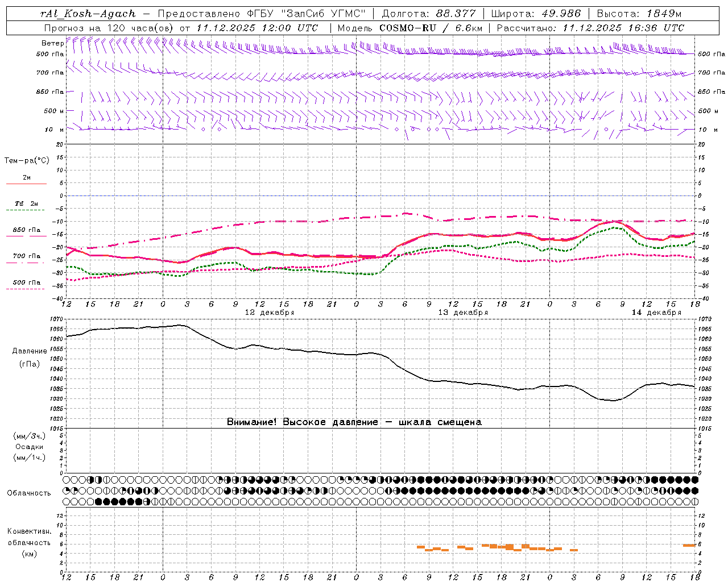Click the Облачность cloud cover label
Viewport: 728px width, 582px height.
pos(29,493)
